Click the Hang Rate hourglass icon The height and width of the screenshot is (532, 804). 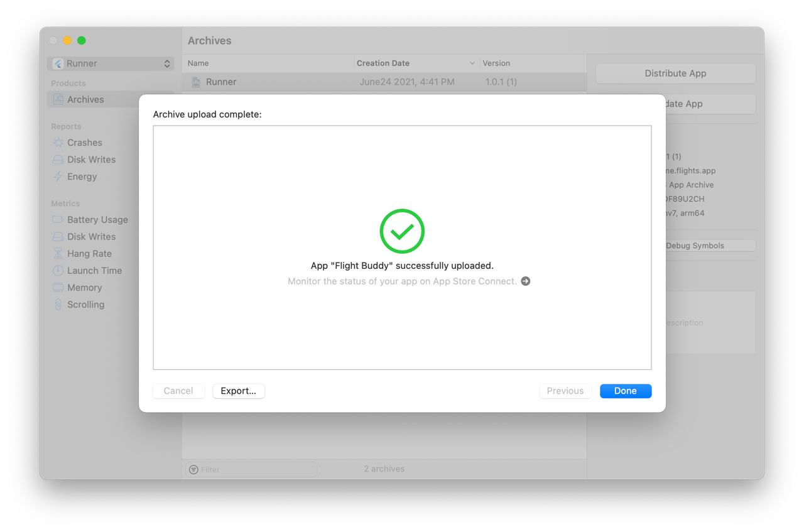coord(58,254)
